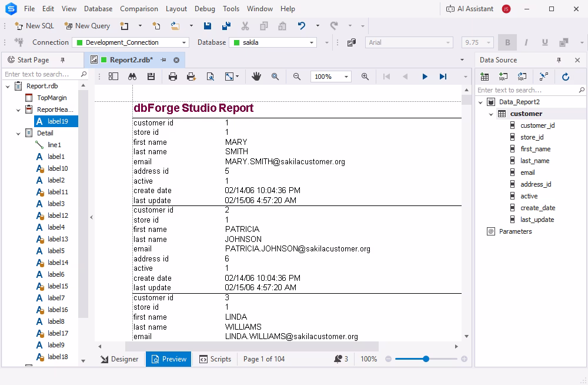Open the Database menu
The width and height of the screenshot is (588, 385).
pyautogui.click(x=98, y=9)
